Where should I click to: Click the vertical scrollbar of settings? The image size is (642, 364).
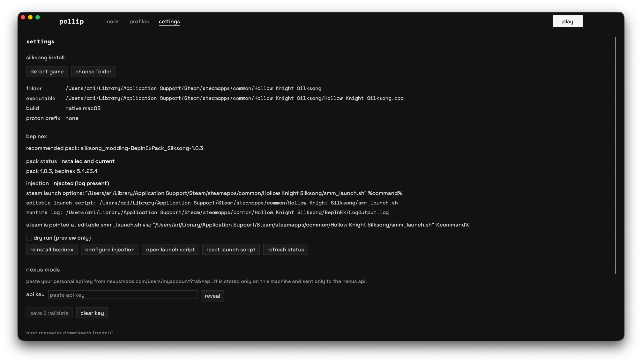tap(615, 155)
